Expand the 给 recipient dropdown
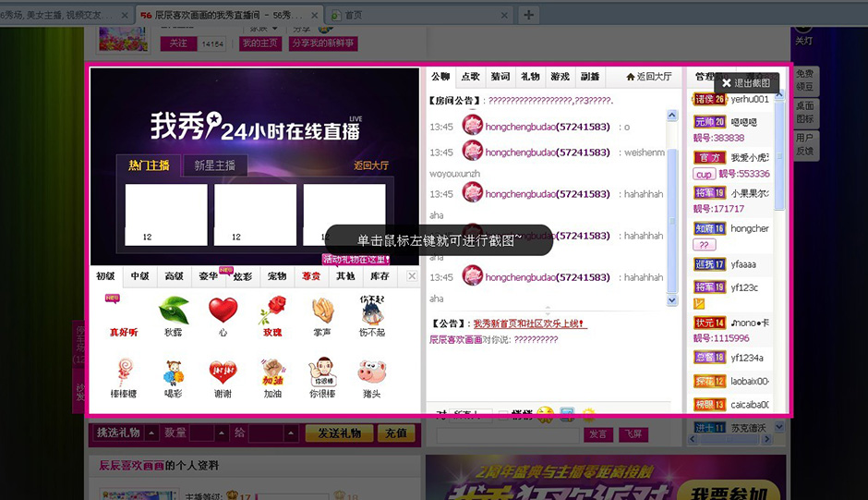The height and width of the screenshot is (500, 868). pos(291,433)
